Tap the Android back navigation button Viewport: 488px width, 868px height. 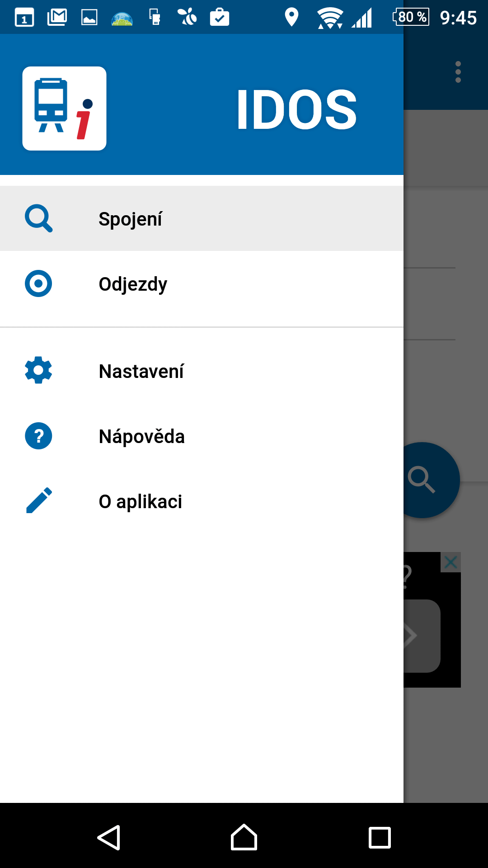tap(108, 838)
